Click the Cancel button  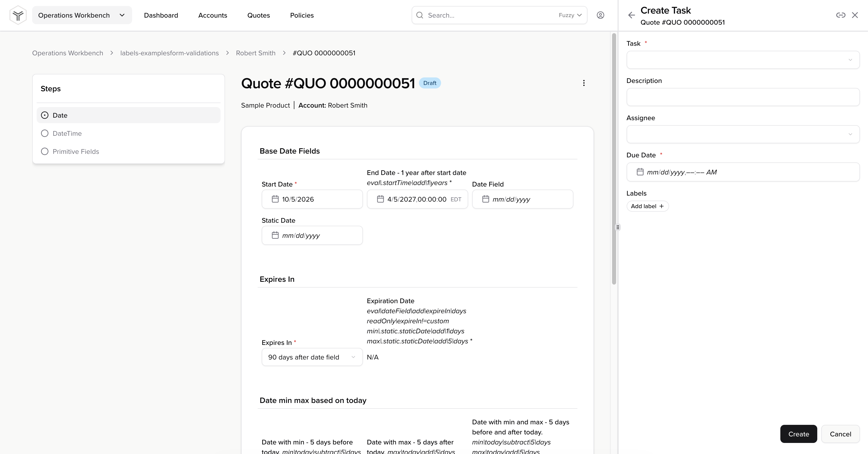click(840, 434)
